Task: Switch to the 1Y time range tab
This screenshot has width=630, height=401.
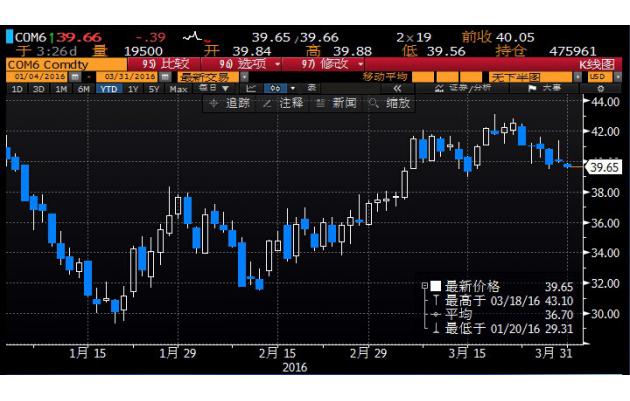Action: click(x=133, y=89)
